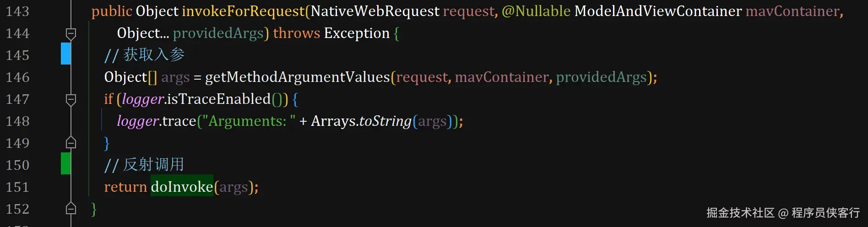The width and height of the screenshot is (868, 227).
Task: Click the isTraceEnabled method call
Action: [218, 99]
